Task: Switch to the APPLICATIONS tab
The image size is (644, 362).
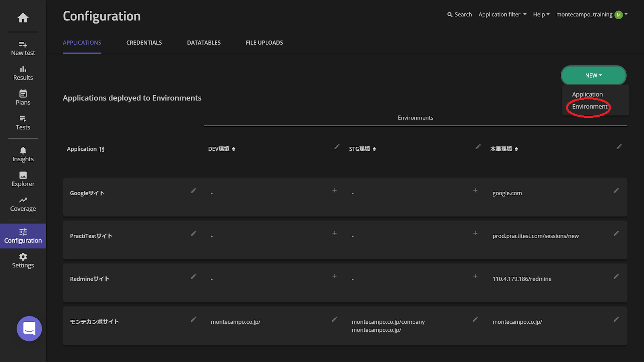Action: point(82,43)
